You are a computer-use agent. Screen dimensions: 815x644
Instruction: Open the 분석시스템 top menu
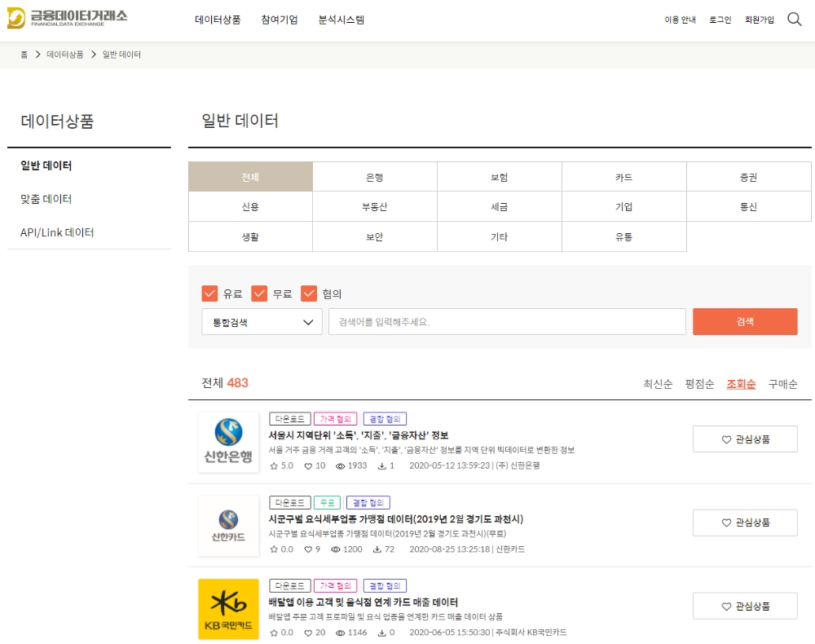pyautogui.click(x=341, y=20)
